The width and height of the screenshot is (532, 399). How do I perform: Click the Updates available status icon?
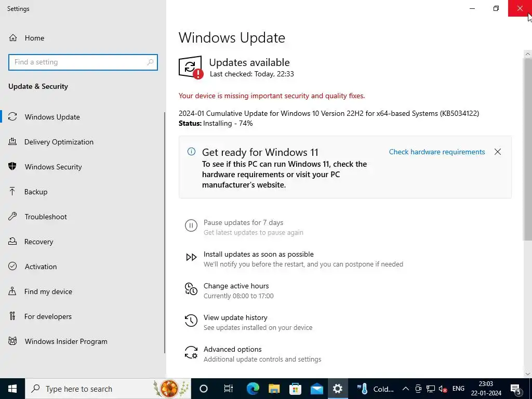point(191,67)
